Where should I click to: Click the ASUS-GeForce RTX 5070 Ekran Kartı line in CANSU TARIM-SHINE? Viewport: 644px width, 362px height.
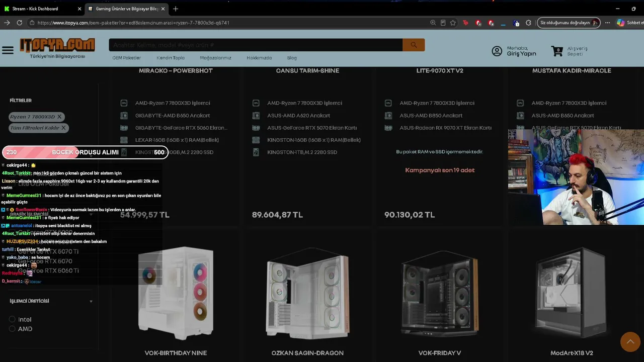pyautogui.click(x=312, y=128)
